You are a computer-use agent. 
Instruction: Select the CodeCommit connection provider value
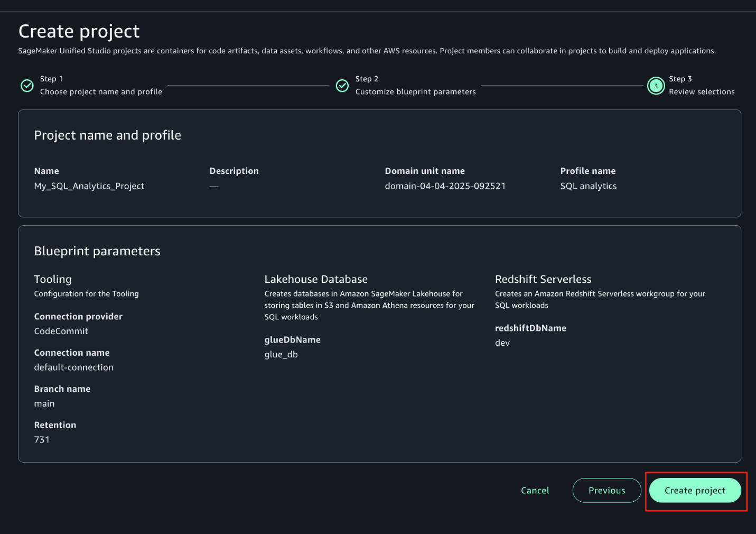(61, 331)
